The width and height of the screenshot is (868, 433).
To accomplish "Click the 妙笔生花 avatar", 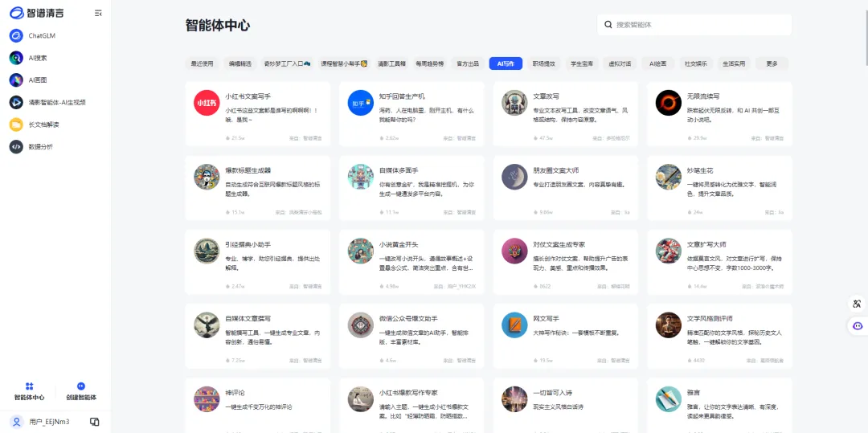I will [668, 177].
